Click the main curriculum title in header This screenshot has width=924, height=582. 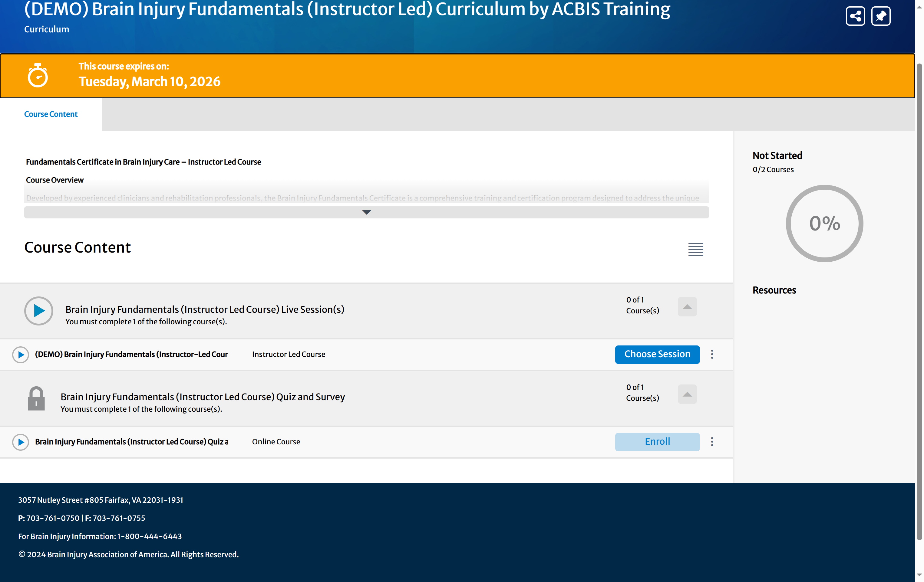pos(347,9)
